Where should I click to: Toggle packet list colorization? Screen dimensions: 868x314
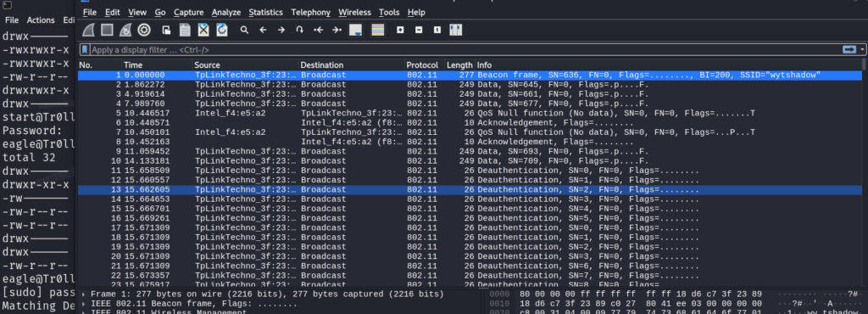point(378,30)
